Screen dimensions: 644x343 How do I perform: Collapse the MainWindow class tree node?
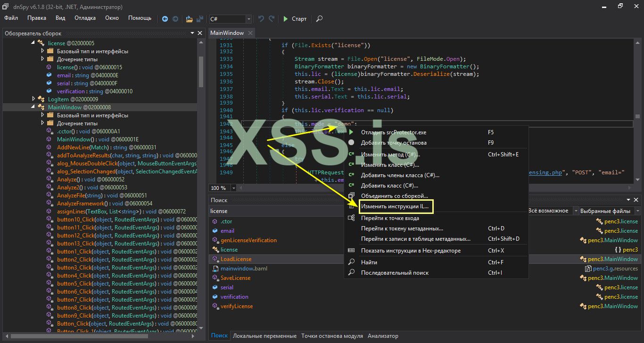point(33,107)
